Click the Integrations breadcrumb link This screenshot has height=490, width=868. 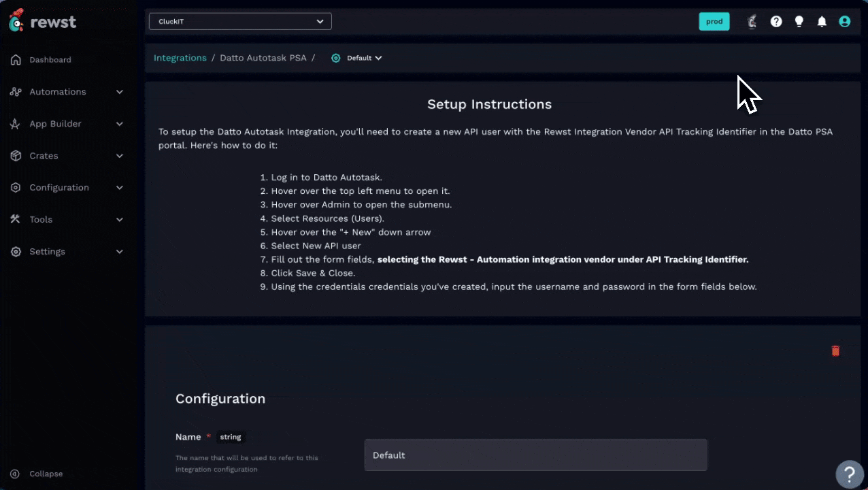click(x=180, y=58)
